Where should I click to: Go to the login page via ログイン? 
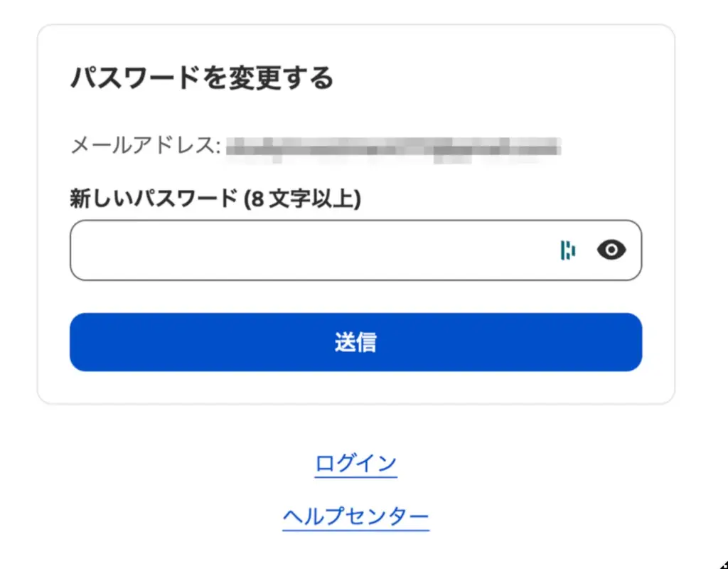(x=355, y=464)
